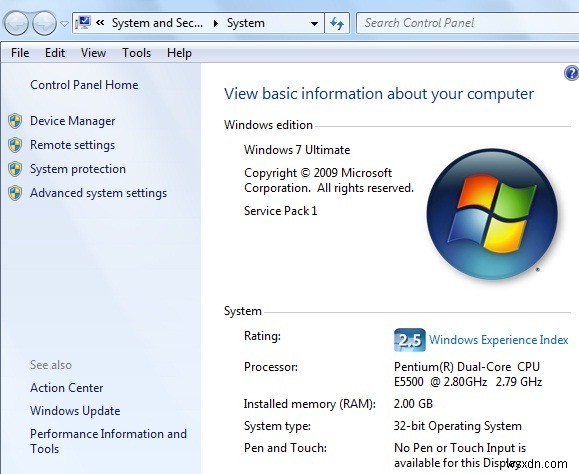Select System and Security breadcrumb

pyautogui.click(x=157, y=23)
